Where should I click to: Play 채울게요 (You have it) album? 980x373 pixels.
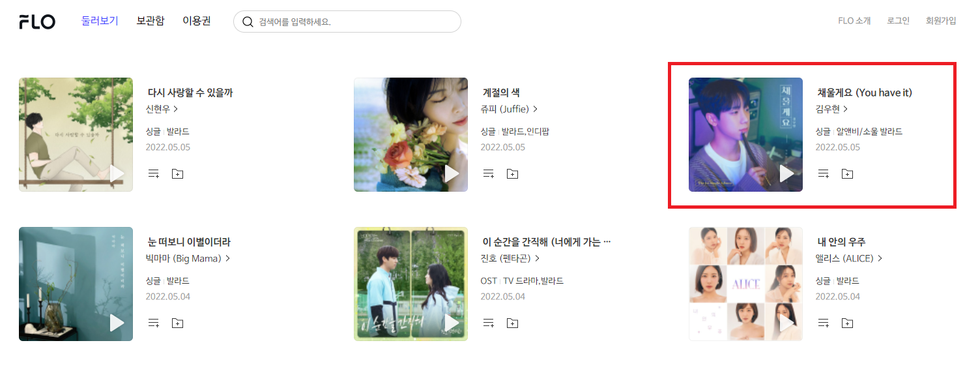pos(787,174)
